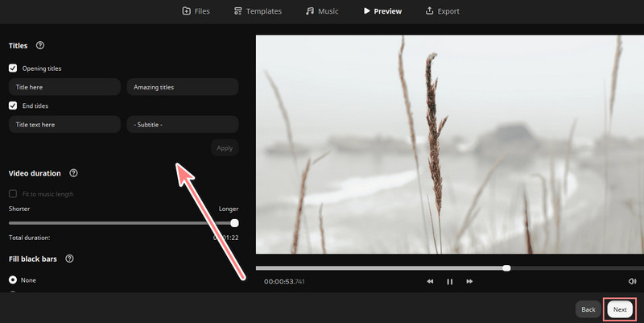The image size is (644, 323).
Task: Click the Apply titles button
Action: pos(225,148)
